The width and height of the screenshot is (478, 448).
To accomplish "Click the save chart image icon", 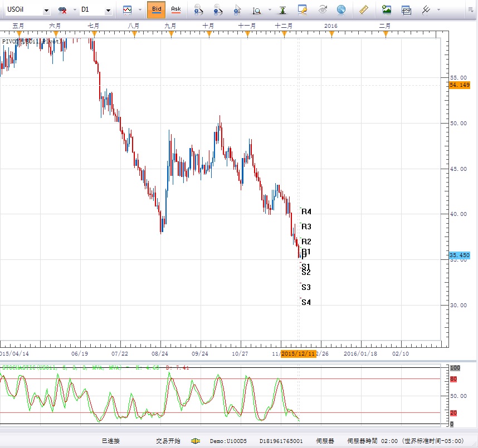I will (387, 10).
